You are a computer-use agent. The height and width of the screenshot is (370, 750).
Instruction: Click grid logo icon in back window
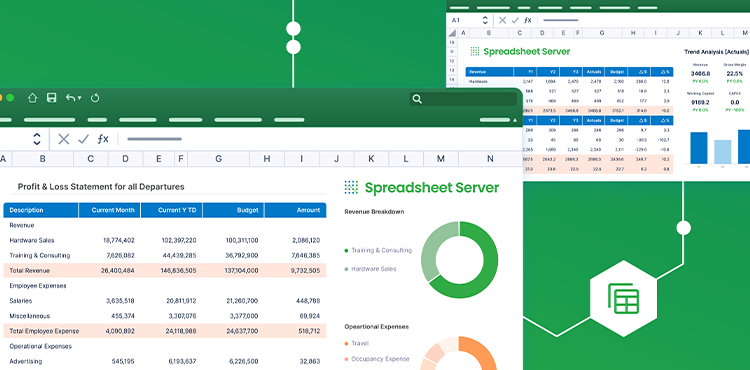474,51
